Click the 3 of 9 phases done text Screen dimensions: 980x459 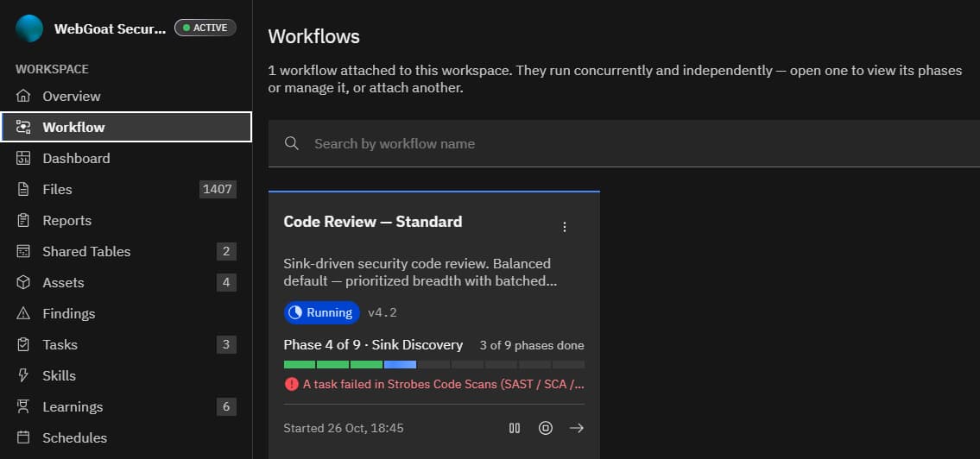tap(532, 345)
